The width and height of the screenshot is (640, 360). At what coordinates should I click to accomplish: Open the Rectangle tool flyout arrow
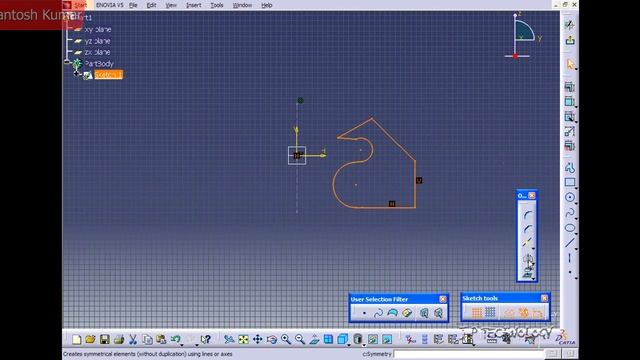pyautogui.click(x=576, y=188)
